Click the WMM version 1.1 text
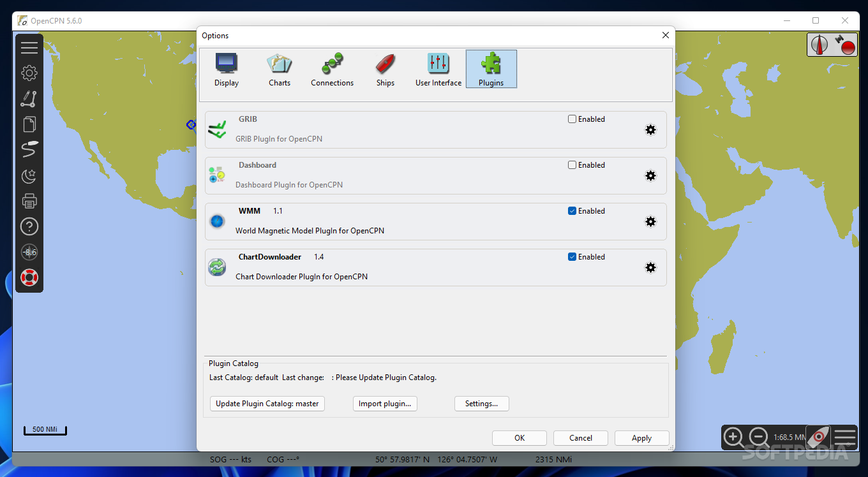 point(278,211)
